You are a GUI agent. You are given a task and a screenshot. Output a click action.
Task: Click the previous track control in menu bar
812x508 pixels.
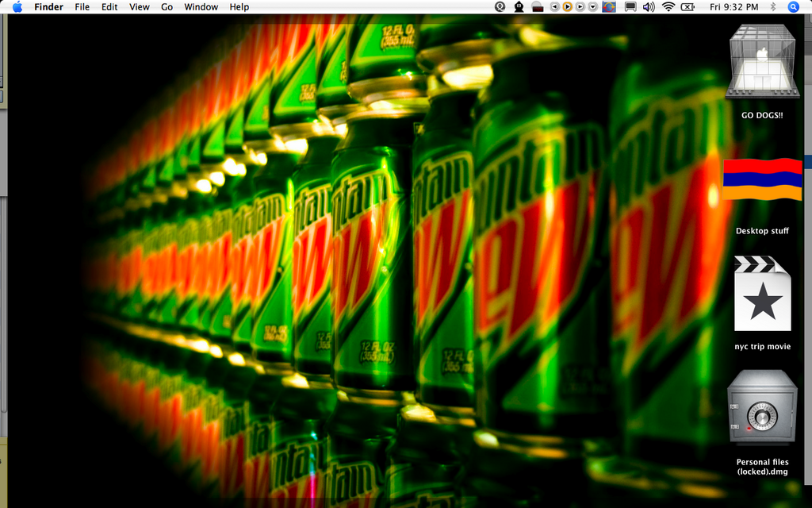(554, 6)
